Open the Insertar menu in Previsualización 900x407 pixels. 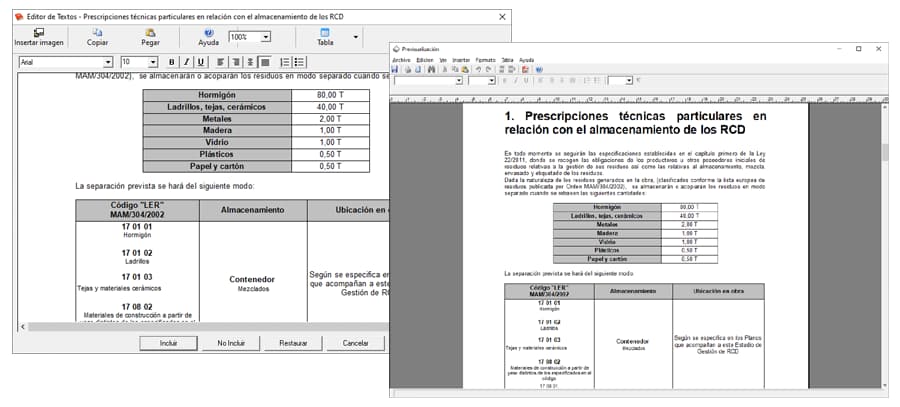click(461, 60)
